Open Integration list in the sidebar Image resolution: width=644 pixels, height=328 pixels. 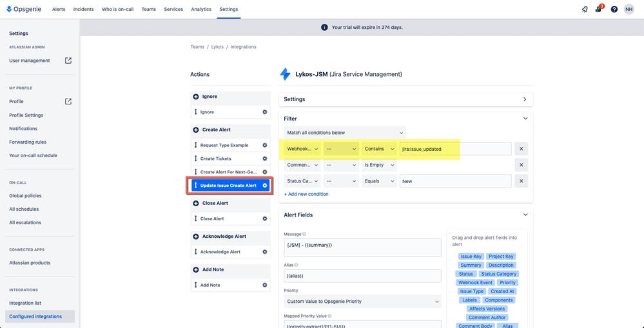point(25,303)
